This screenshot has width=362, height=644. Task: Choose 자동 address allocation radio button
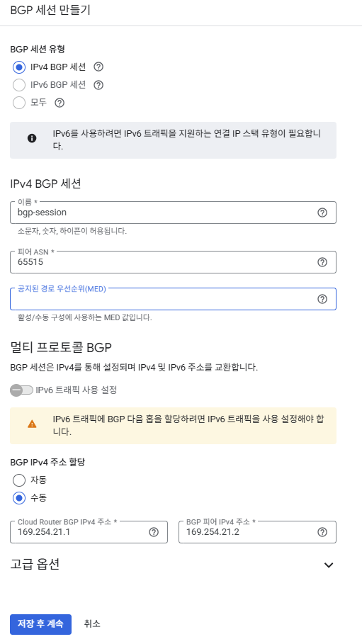(19, 480)
